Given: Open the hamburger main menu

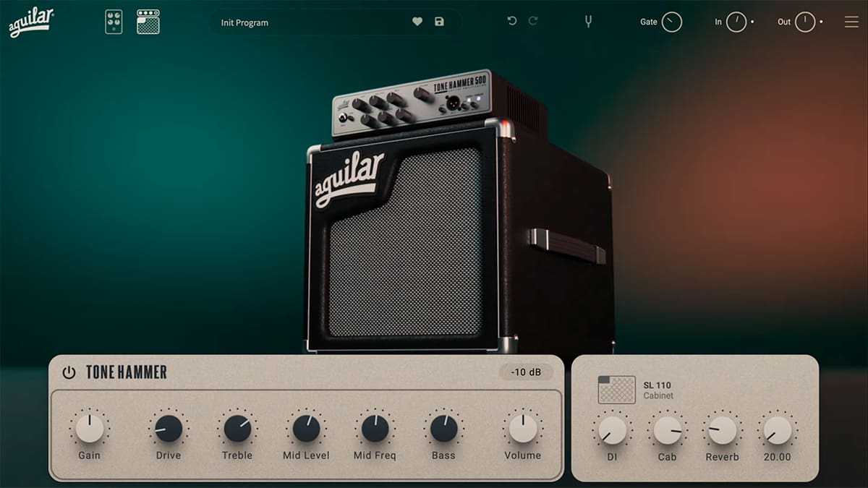Looking at the screenshot, I should point(851,22).
